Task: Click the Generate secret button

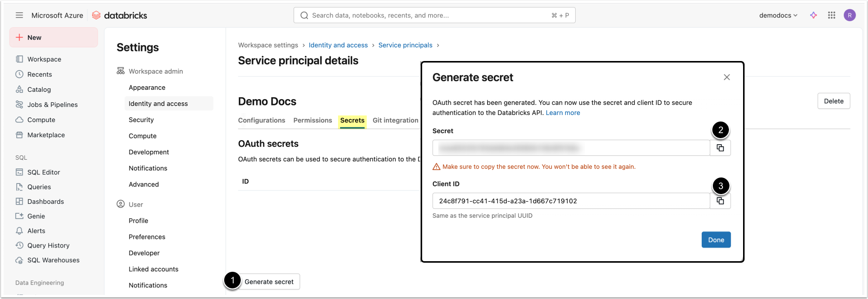Action: pos(269,282)
